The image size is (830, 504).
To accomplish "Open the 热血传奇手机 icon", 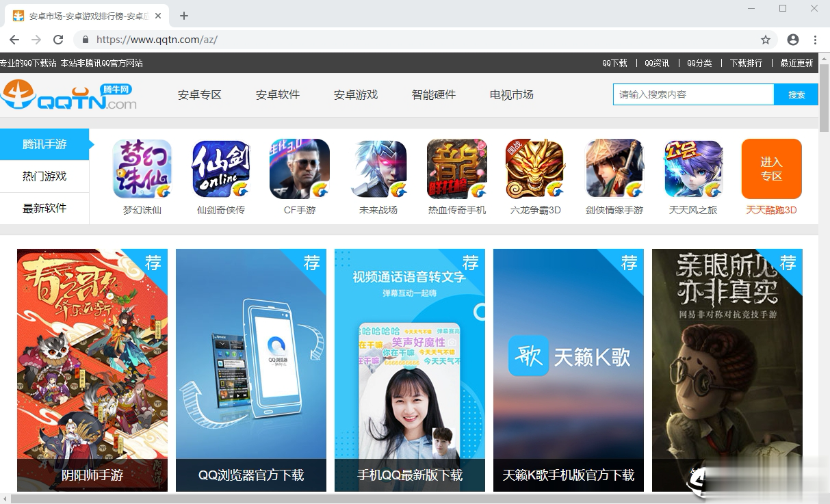I will click(456, 168).
